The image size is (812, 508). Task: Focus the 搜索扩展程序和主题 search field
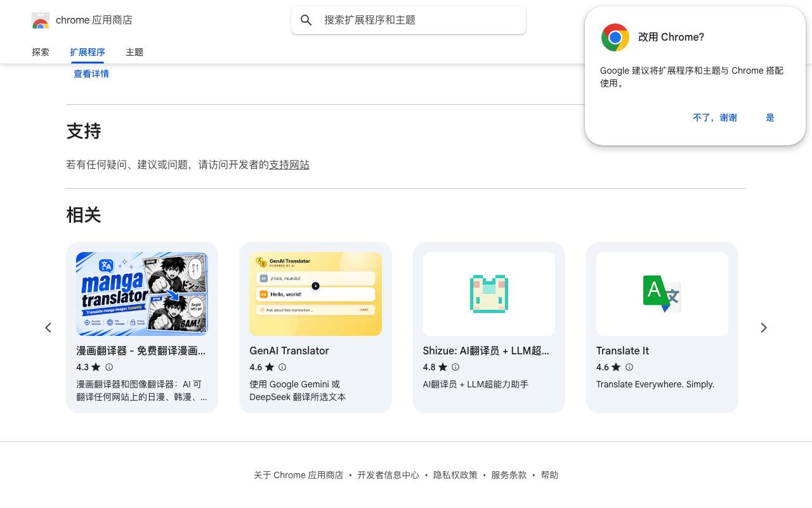tap(409, 20)
